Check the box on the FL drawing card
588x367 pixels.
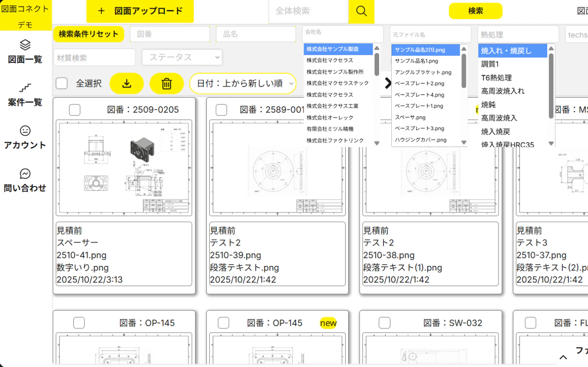[x=531, y=323]
